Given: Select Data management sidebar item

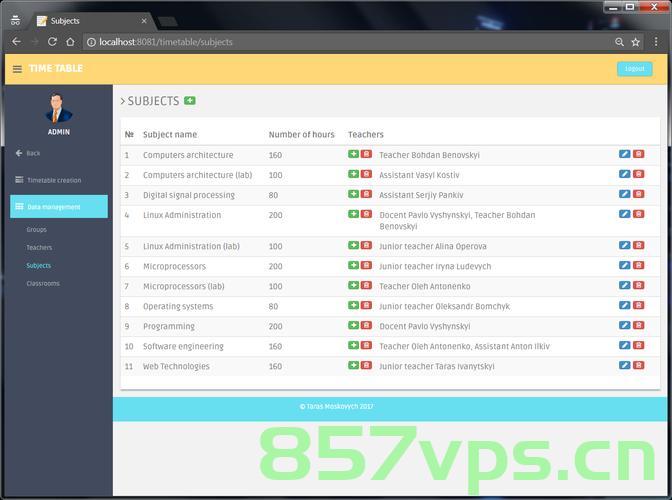Looking at the screenshot, I should tap(59, 207).
